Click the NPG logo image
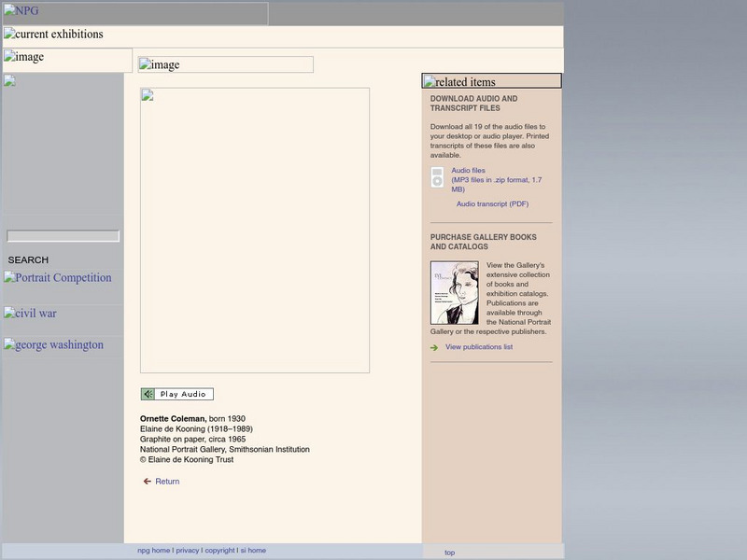Image resolution: width=747 pixels, height=560 pixels. click(x=134, y=13)
